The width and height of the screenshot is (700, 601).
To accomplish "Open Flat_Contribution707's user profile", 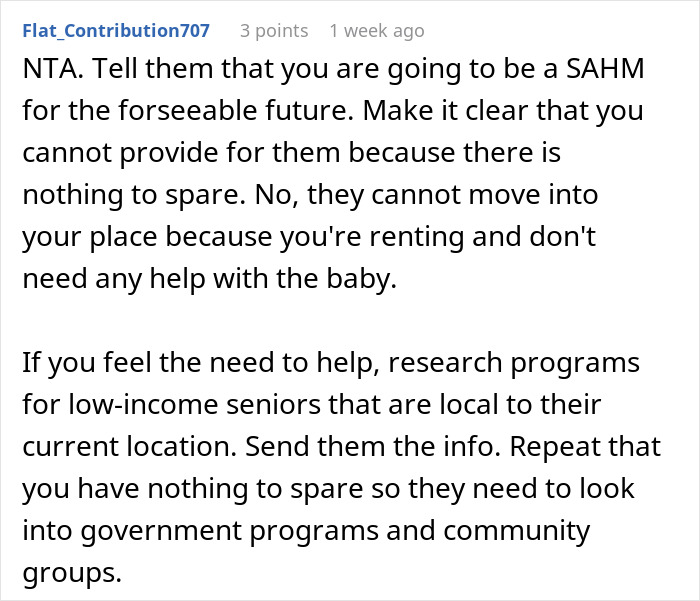I will point(116,31).
